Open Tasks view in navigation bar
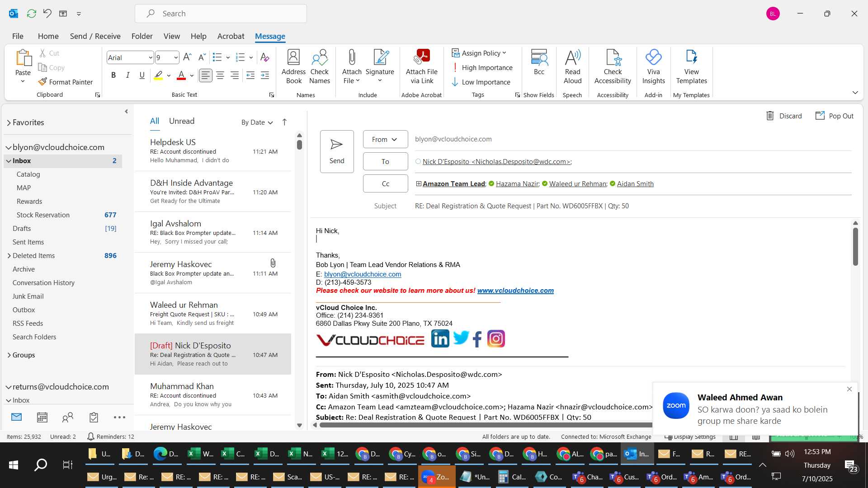Screen dimensions: 868x488 [x=94, y=418]
